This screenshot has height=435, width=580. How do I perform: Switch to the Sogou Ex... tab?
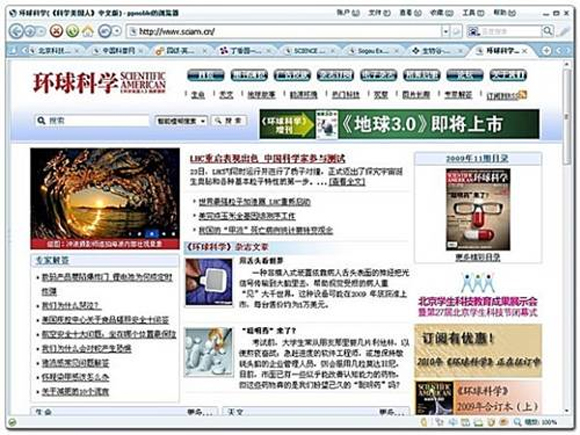point(374,51)
